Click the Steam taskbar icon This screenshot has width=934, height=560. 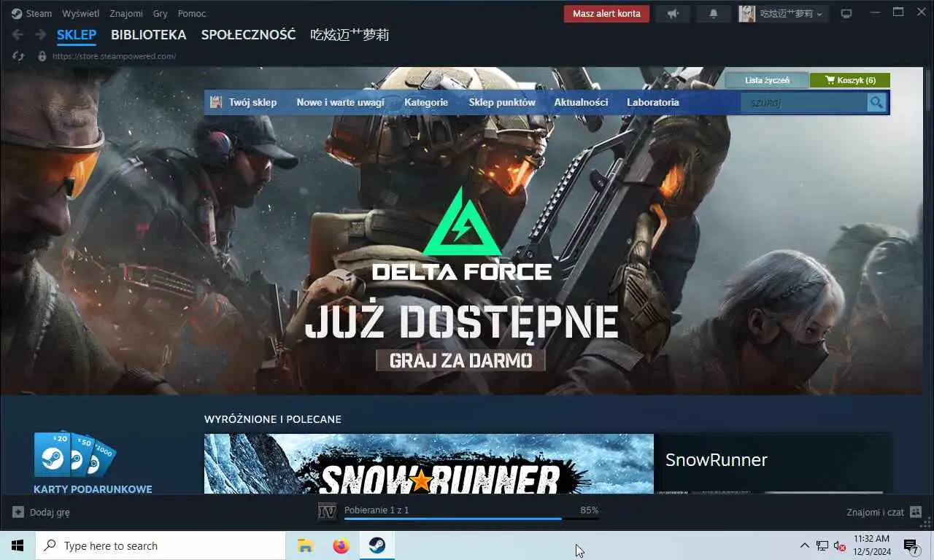pos(377,545)
